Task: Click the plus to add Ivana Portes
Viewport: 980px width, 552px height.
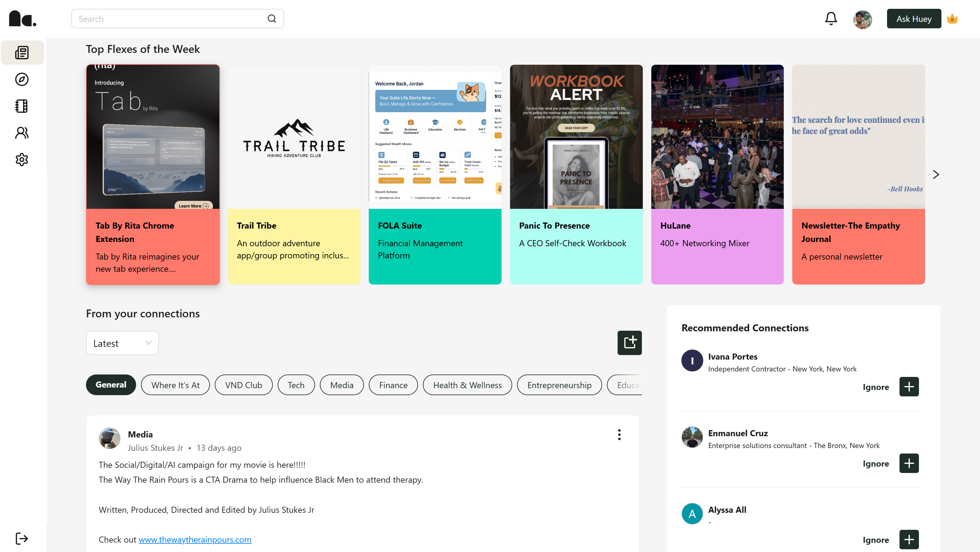Action: 909,387
